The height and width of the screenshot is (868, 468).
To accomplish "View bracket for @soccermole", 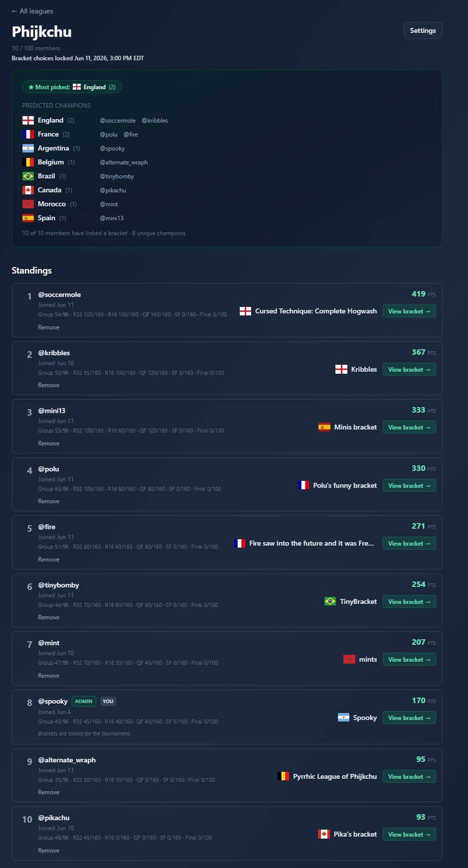I will [x=409, y=311].
